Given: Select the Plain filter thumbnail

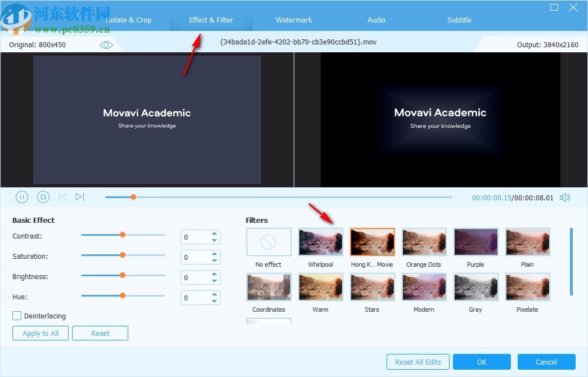Looking at the screenshot, I should coord(527,242).
